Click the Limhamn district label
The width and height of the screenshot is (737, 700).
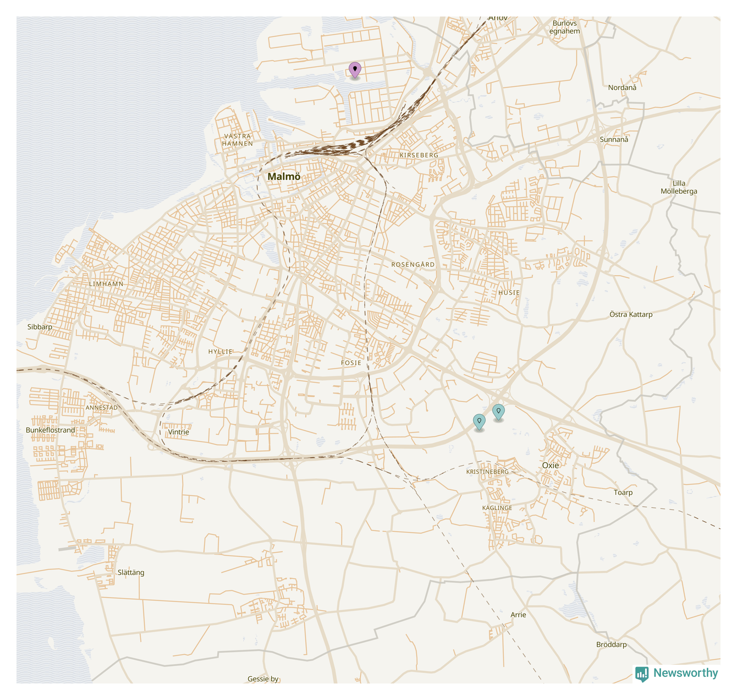coord(106,284)
